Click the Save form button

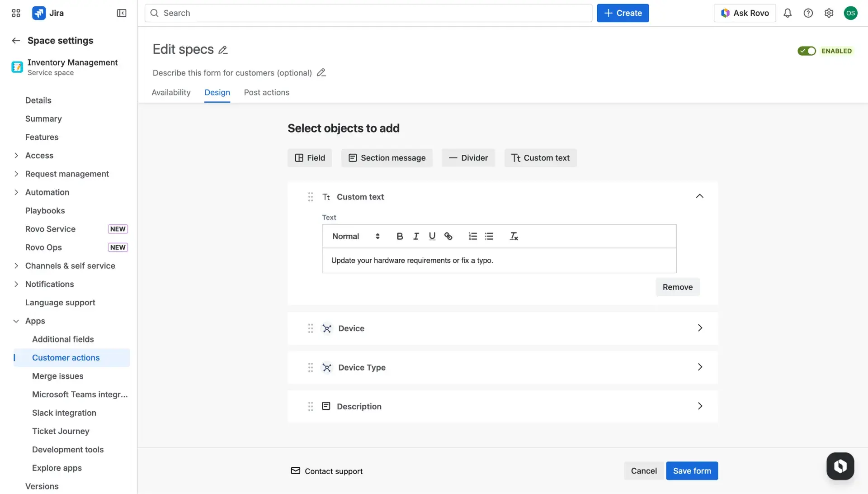(x=692, y=470)
